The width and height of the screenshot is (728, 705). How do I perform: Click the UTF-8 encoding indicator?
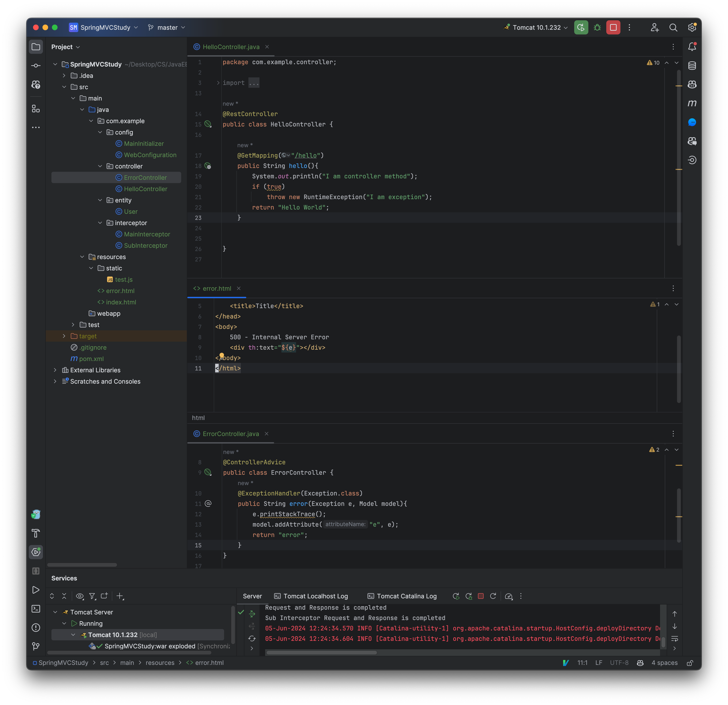619,663
